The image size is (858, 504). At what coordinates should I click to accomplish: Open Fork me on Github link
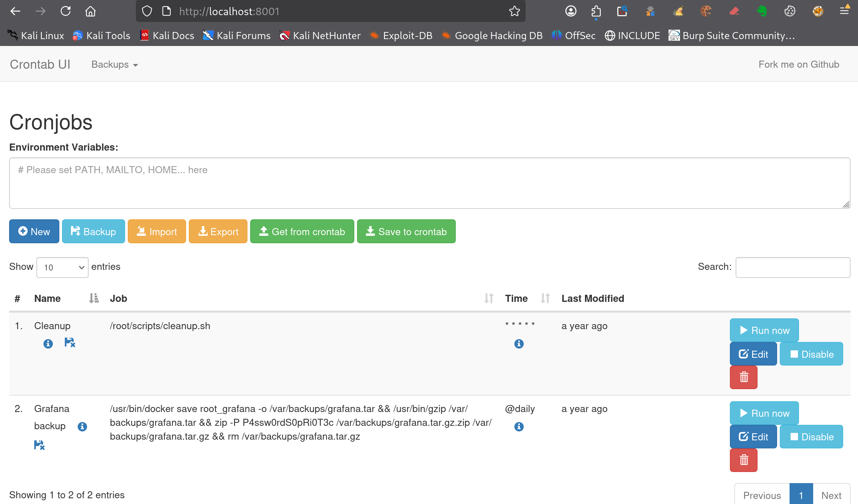click(799, 64)
